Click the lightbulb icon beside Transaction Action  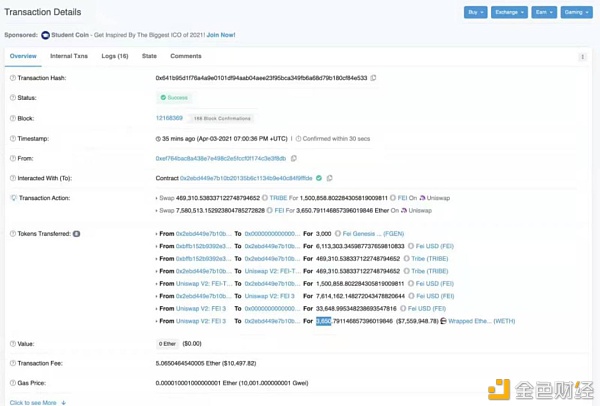13,198
